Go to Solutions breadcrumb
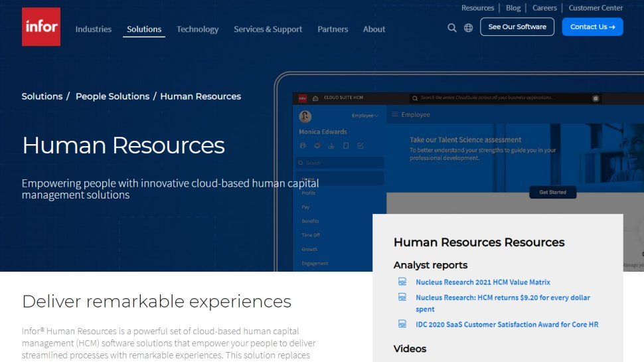The image size is (644, 362). 42,96
